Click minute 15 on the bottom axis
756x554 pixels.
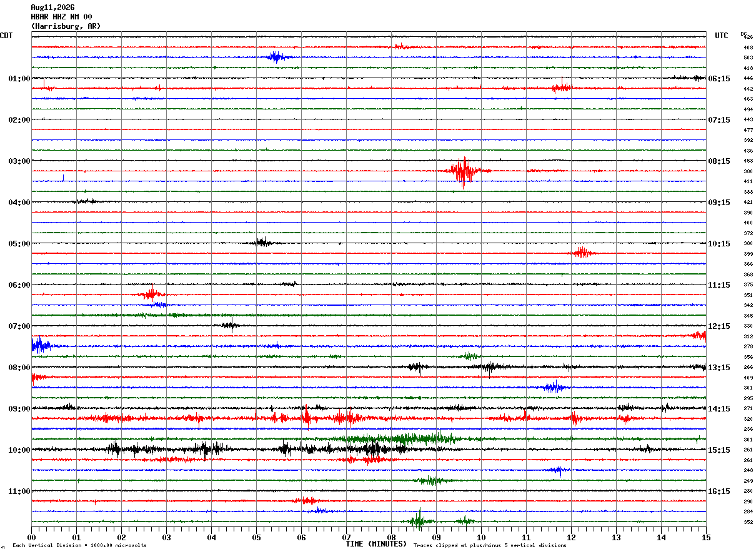(706, 537)
